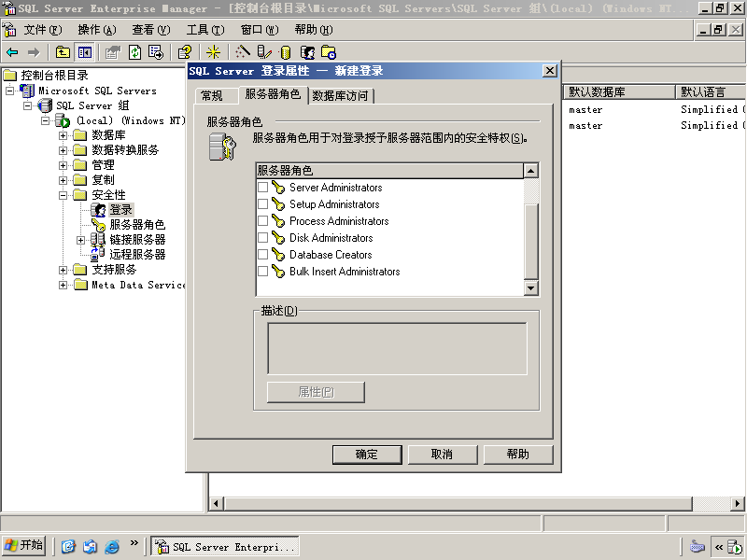
Task: Click the Export list toolbar icon
Action: (x=156, y=52)
